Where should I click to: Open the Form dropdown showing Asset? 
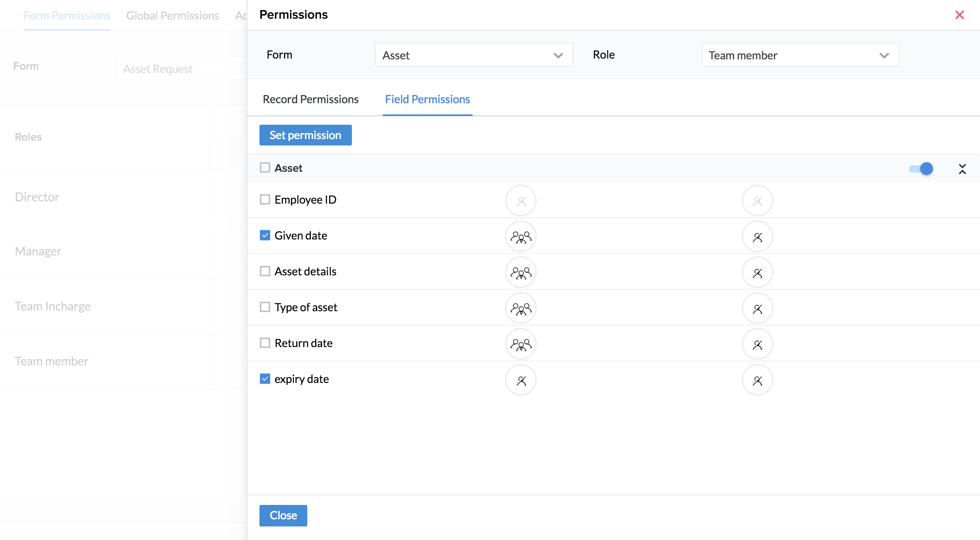coord(473,55)
